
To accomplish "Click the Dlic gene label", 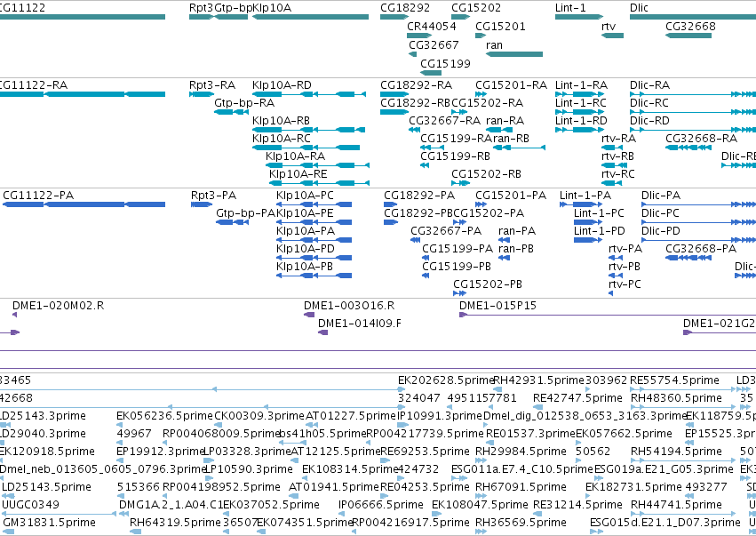I will (640, 8).
